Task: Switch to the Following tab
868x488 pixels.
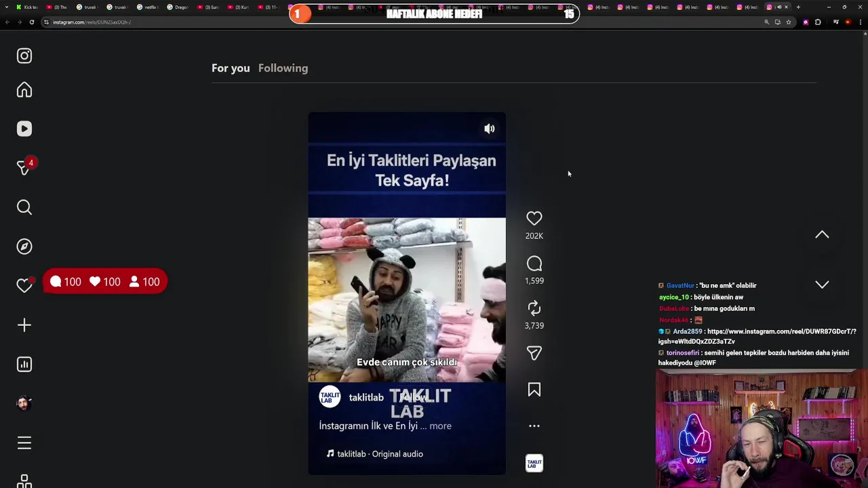Action: pyautogui.click(x=283, y=68)
